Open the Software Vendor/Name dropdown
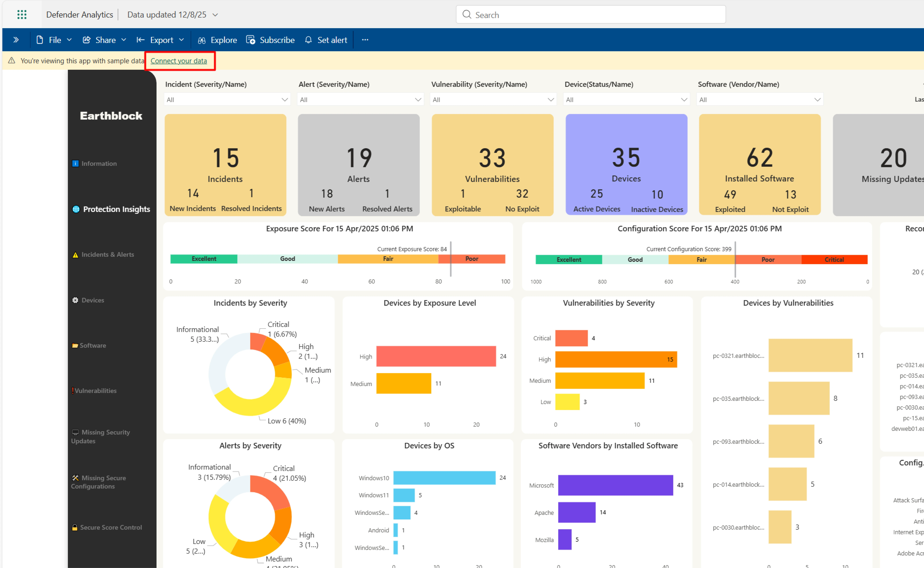924x568 pixels. 759,99
